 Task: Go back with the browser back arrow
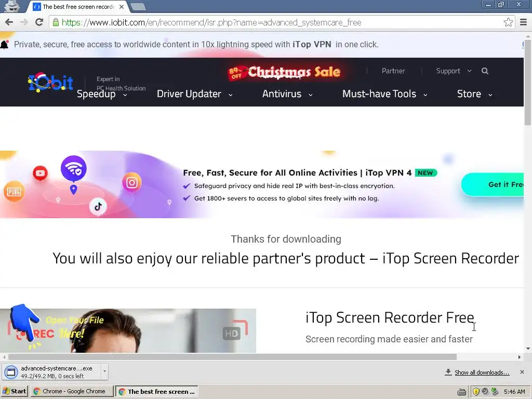tap(9, 22)
